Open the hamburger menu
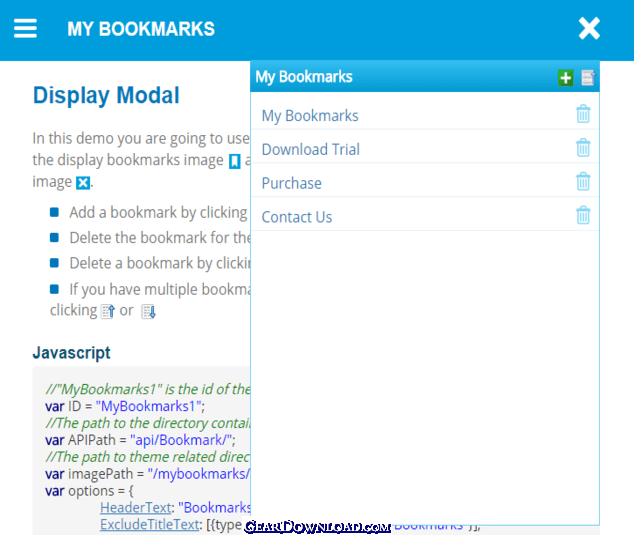Screen dimensions: 634x535 (25, 29)
